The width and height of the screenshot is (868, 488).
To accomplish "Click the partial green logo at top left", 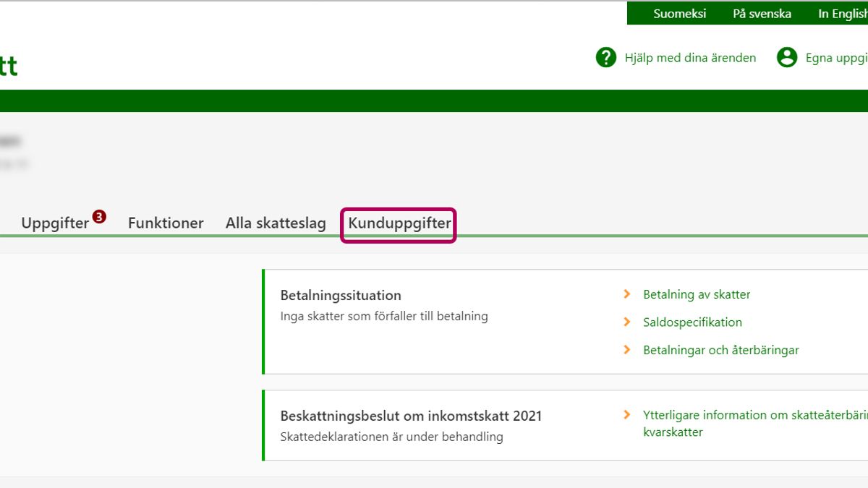I will pyautogui.click(x=9, y=66).
